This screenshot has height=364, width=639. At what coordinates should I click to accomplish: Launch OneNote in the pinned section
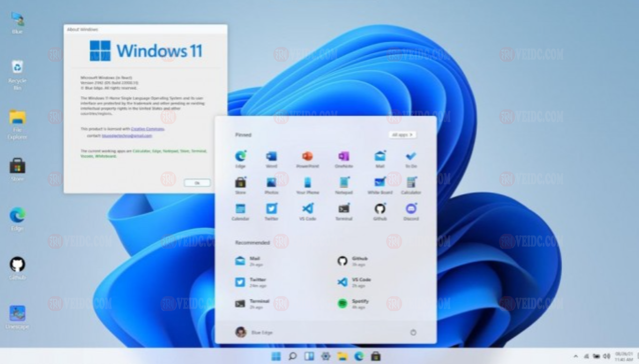tap(343, 157)
